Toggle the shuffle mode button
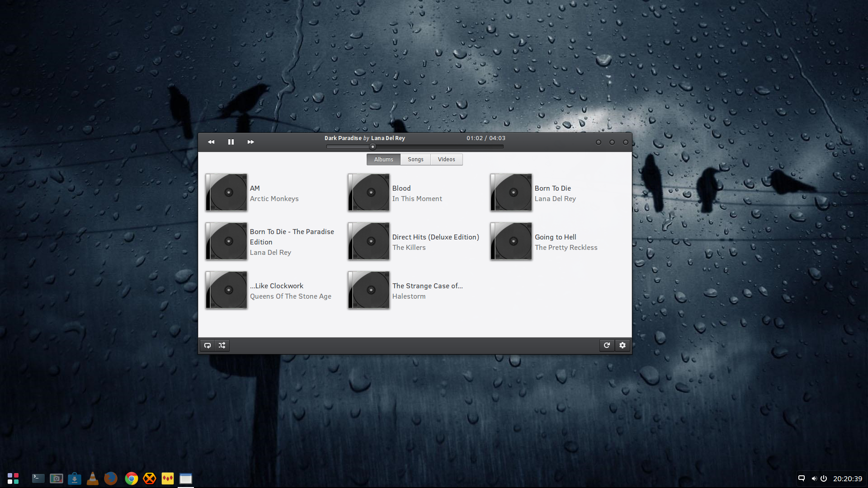 (x=222, y=345)
